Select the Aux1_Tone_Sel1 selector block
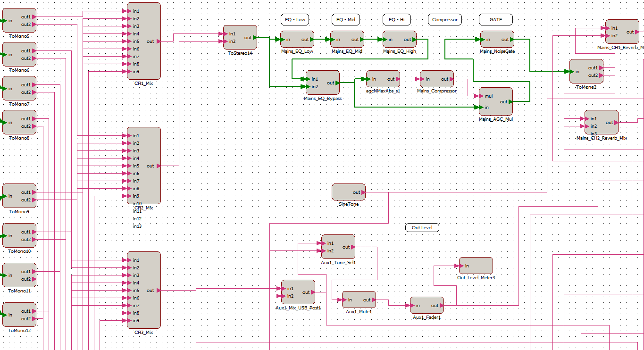 (338, 247)
